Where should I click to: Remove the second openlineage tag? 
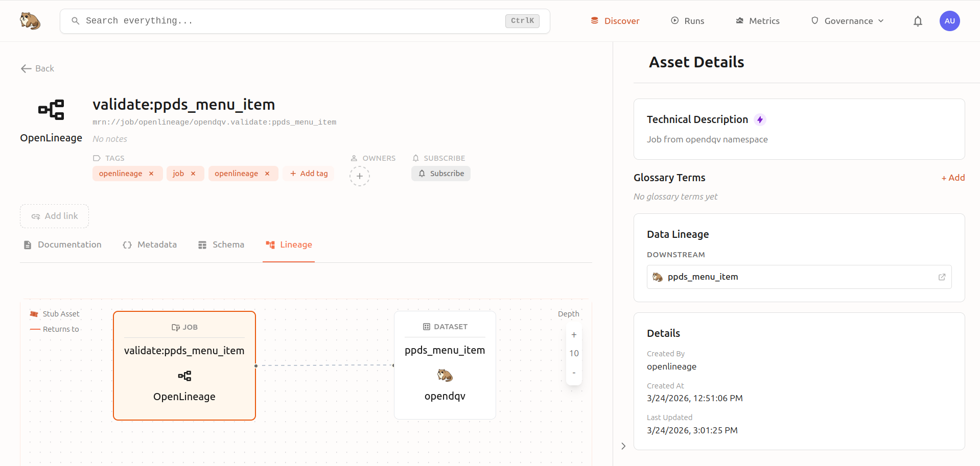(x=267, y=174)
